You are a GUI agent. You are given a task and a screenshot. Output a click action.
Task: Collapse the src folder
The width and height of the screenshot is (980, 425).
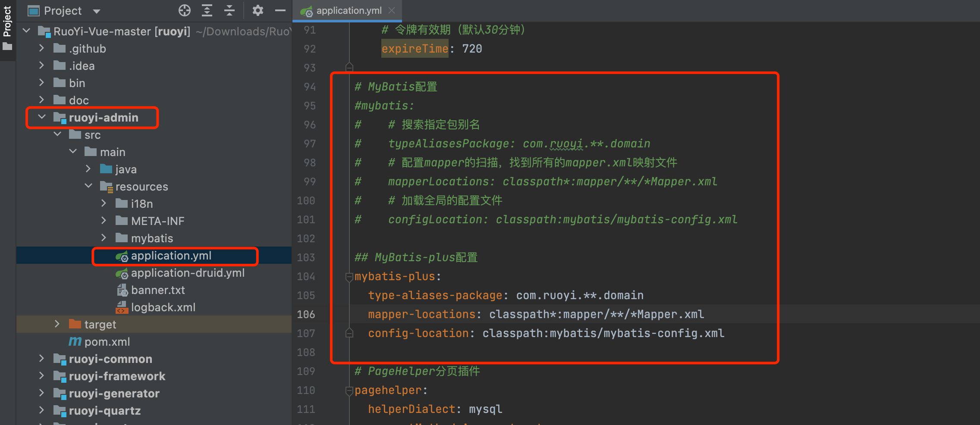[x=57, y=134]
